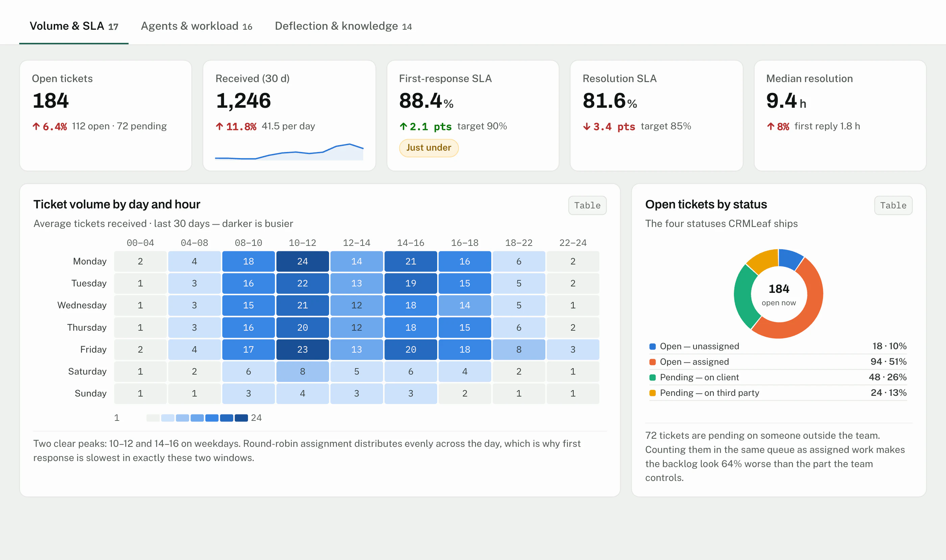Click the Just under badge
946x560 pixels.
tap(428, 148)
